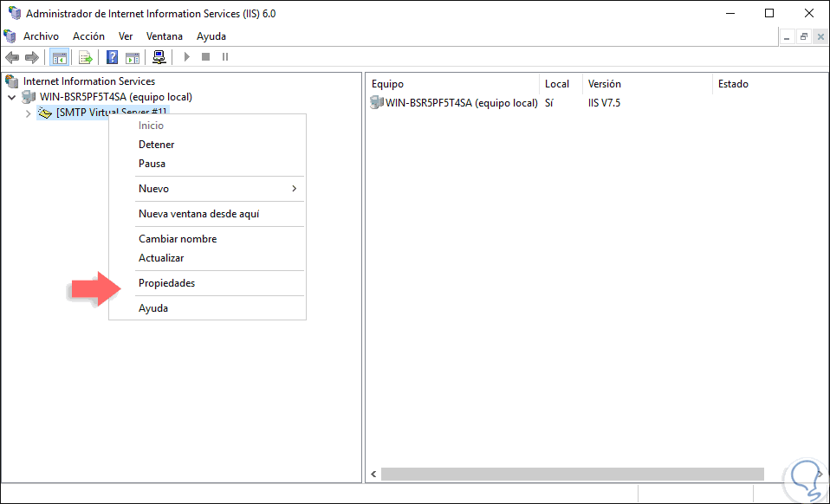The height and width of the screenshot is (504, 830).
Task: Close the IIS Manager window
Action: (809, 13)
